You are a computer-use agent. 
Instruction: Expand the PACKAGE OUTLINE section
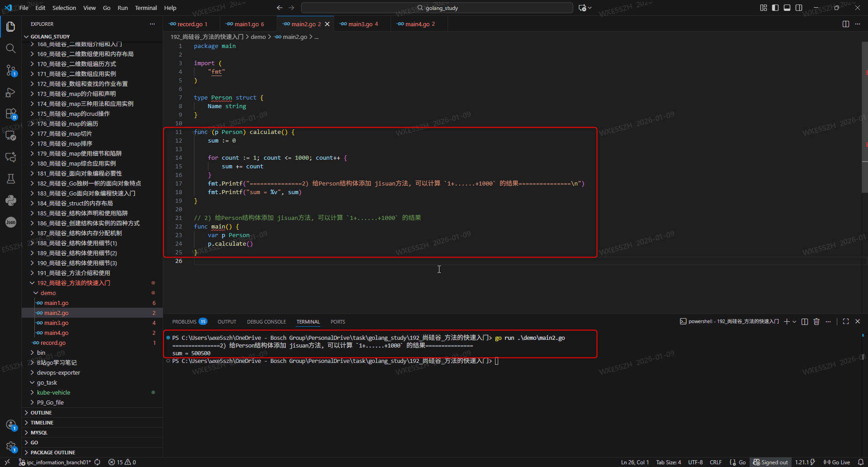[92, 453]
